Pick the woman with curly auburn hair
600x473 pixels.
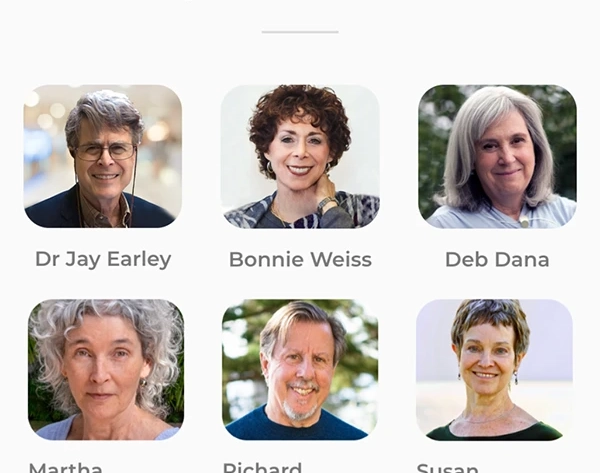(300, 156)
